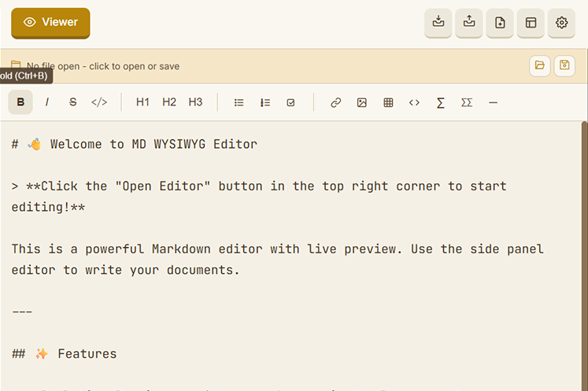Insert bulleted list
This screenshot has width=588, height=391.
click(239, 102)
